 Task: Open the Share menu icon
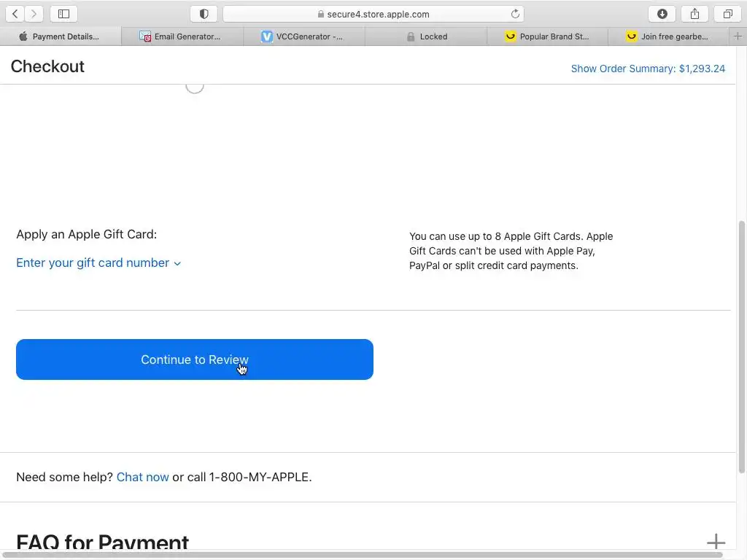694,14
